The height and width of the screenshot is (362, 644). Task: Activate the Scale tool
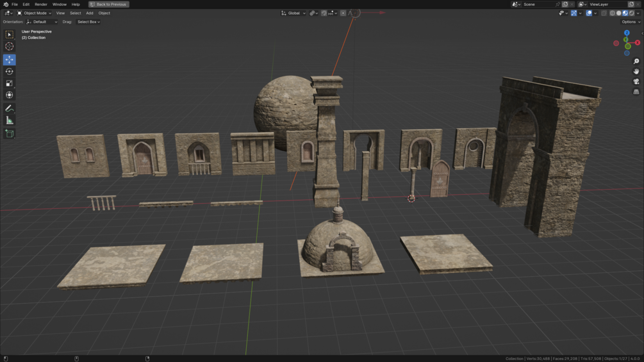point(9,83)
